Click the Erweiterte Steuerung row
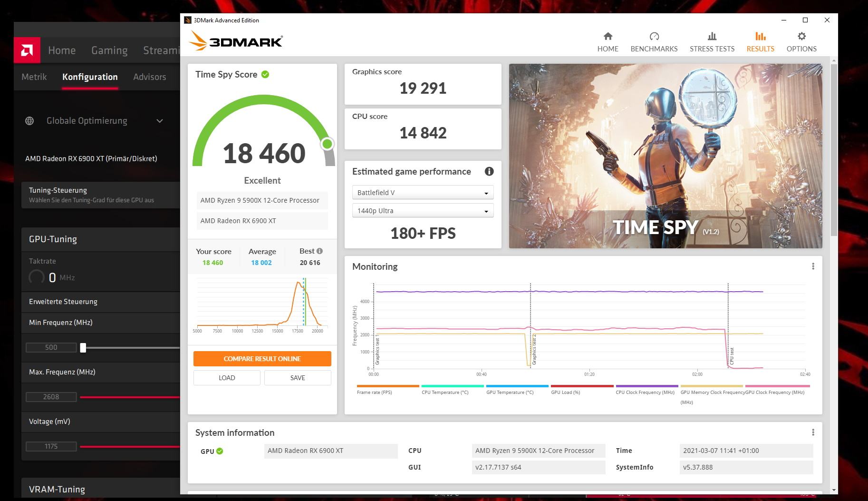868x501 pixels. pos(101,302)
